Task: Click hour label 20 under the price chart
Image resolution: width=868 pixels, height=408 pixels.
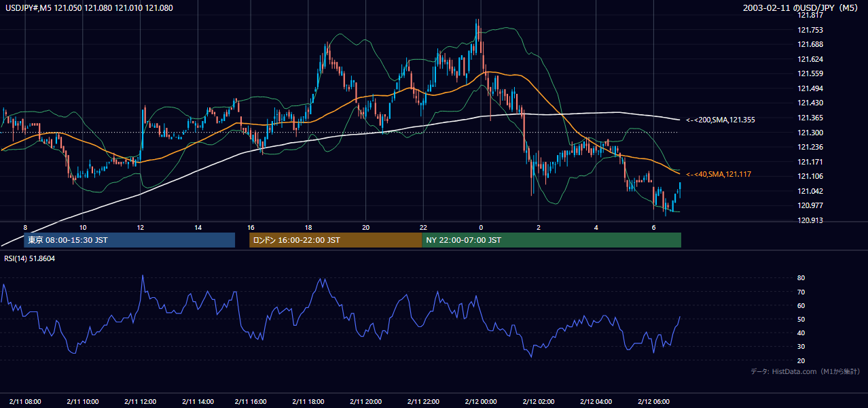Action: (365, 227)
